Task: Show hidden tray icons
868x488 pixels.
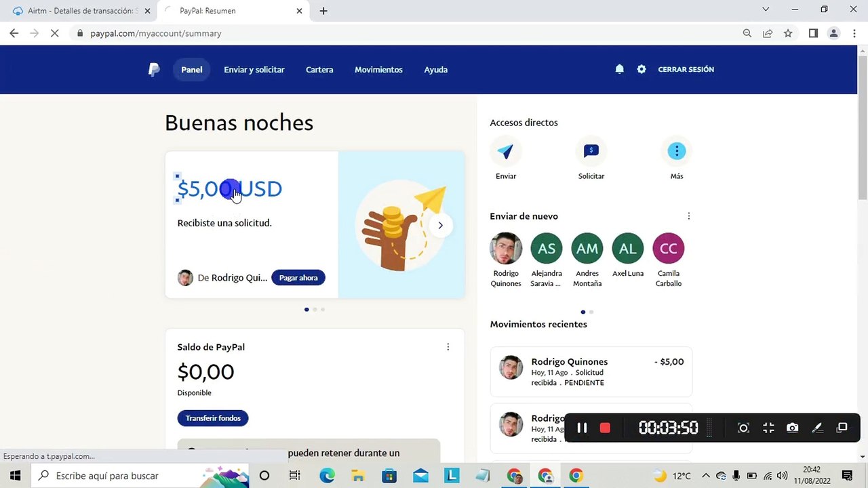Action: point(705,476)
